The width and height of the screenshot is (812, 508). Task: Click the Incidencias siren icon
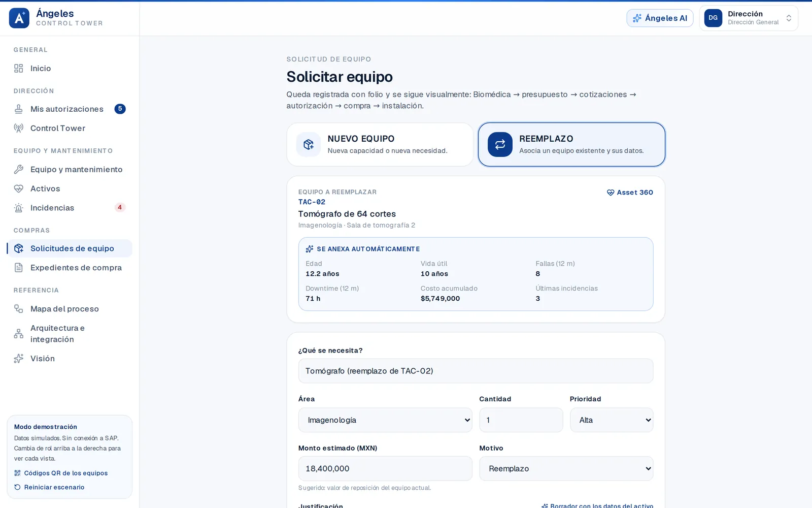point(19,208)
